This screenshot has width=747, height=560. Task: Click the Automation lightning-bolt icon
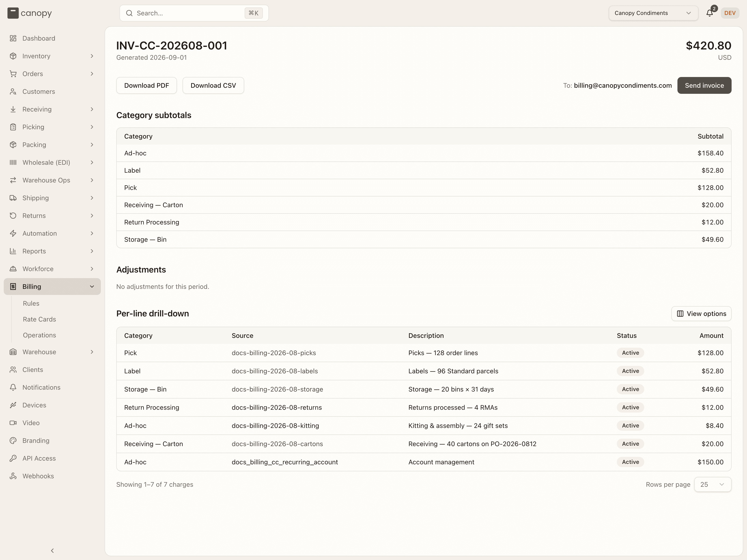click(x=13, y=233)
